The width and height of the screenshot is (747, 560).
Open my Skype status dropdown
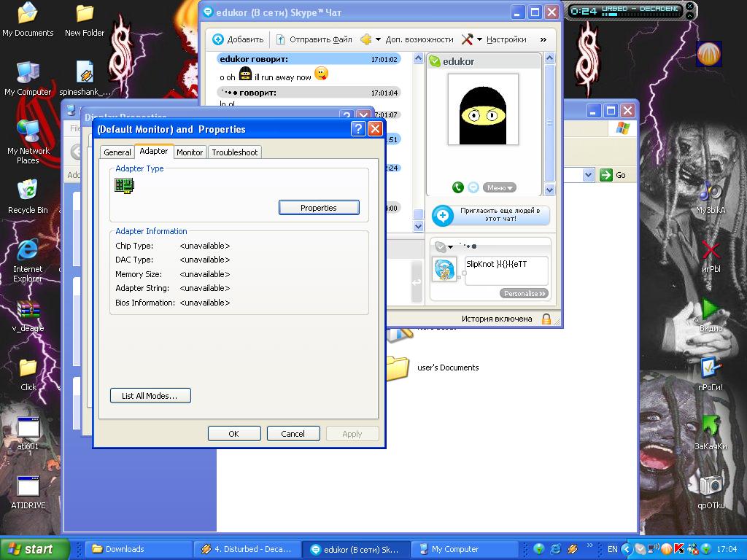pyautogui.click(x=444, y=246)
